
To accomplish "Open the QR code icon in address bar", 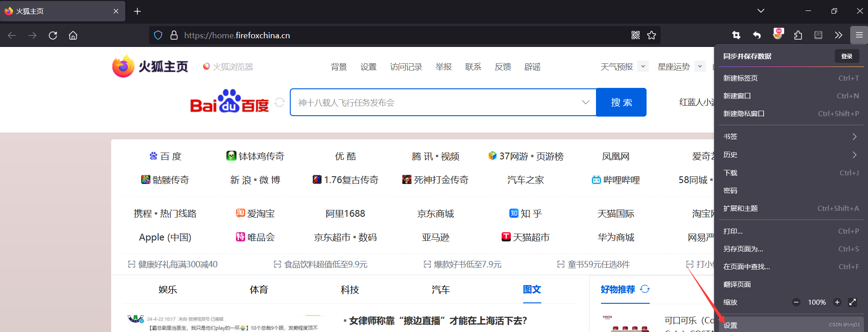I will [x=636, y=35].
